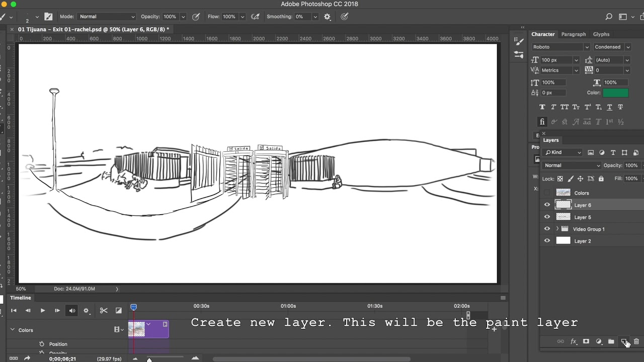Viewport: 644px width, 362px height.
Task: Click the green text Color swatch
Action: coord(615,93)
